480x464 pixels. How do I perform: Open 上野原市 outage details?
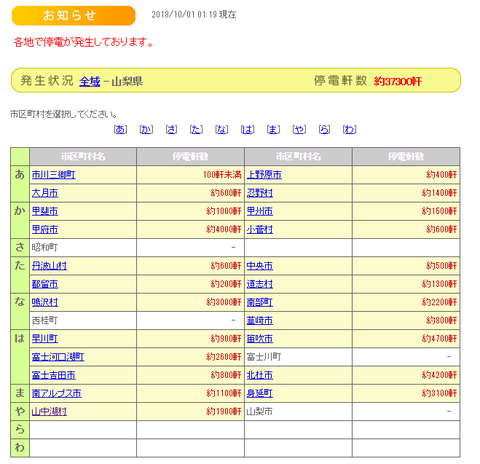[264, 175]
